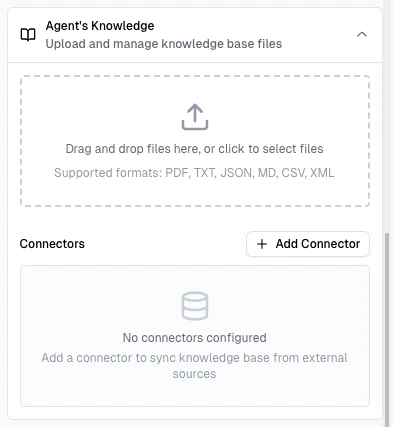The image size is (395, 427).
Task: Click the 'Supported formats' line
Action: (194, 173)
